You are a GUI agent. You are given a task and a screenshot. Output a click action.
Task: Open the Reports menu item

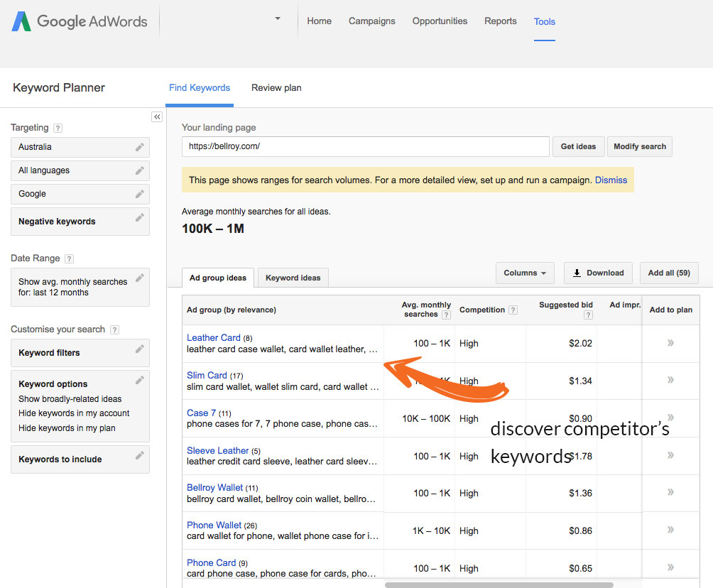point(500,21)
